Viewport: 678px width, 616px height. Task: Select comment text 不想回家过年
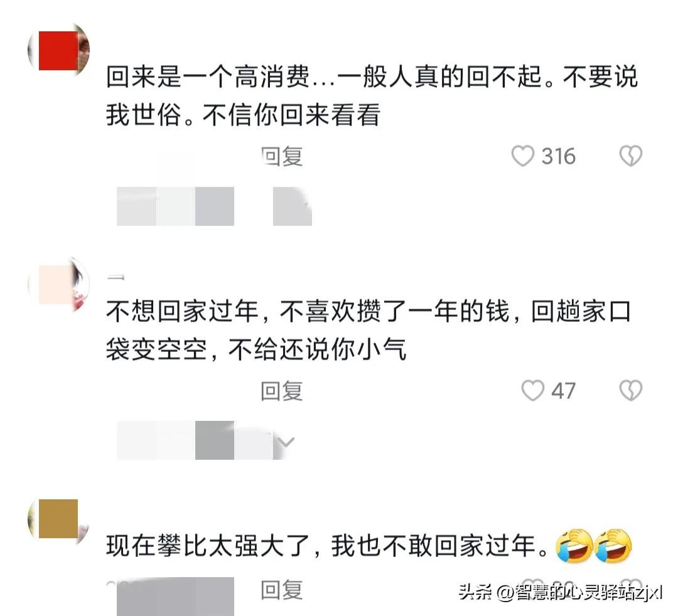(183, 311)
